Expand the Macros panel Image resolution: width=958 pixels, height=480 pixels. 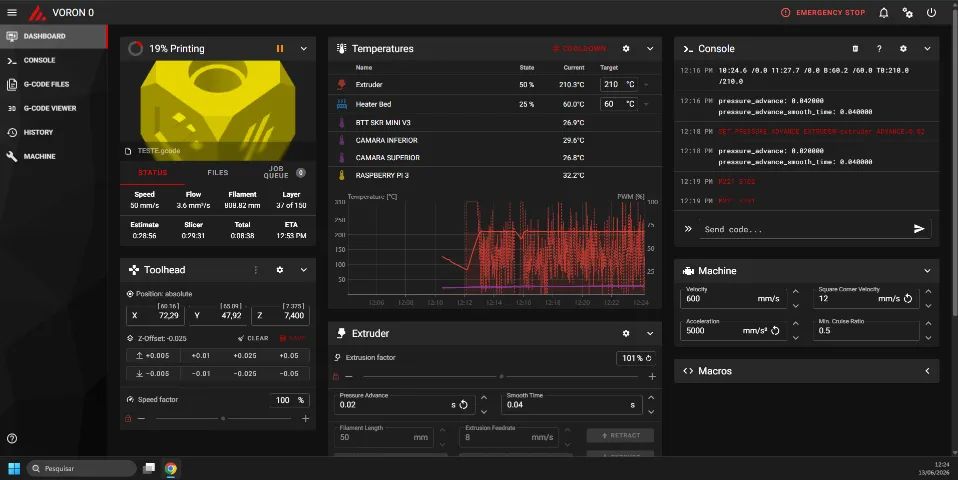927,371
